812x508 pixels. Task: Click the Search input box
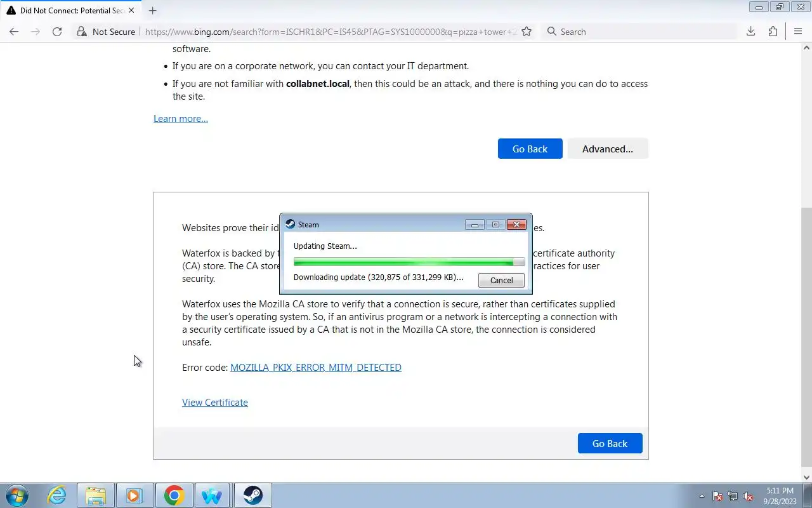coord(641,32)
